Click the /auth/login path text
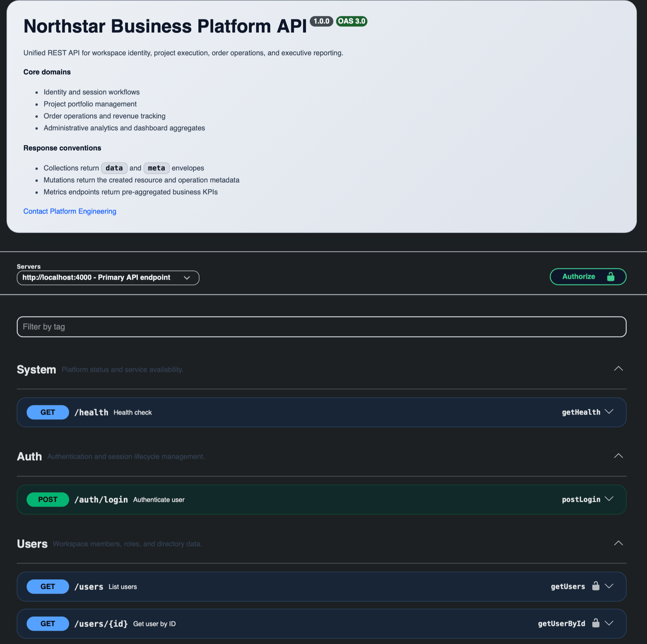 [101, 500]
